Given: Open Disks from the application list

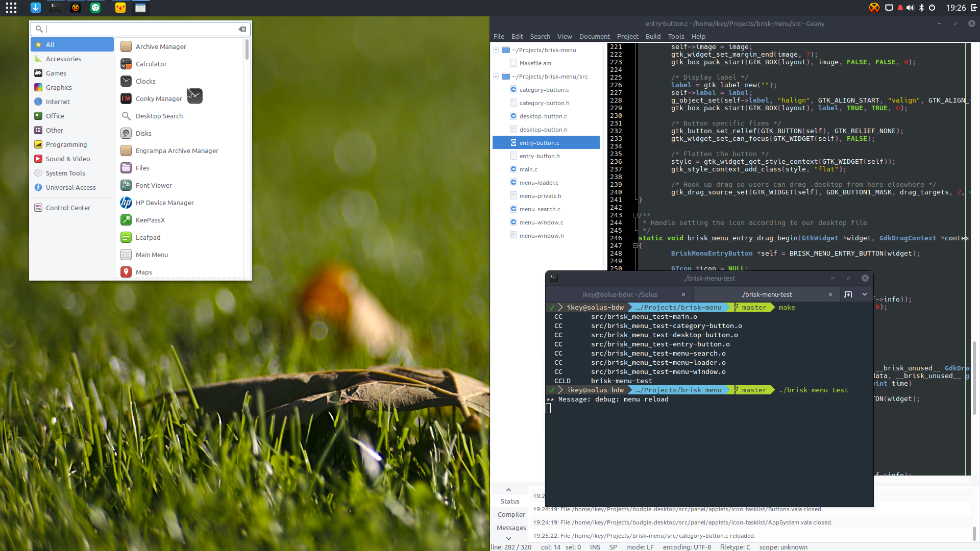Looking at the screenshot, I should tap(180, 133).
